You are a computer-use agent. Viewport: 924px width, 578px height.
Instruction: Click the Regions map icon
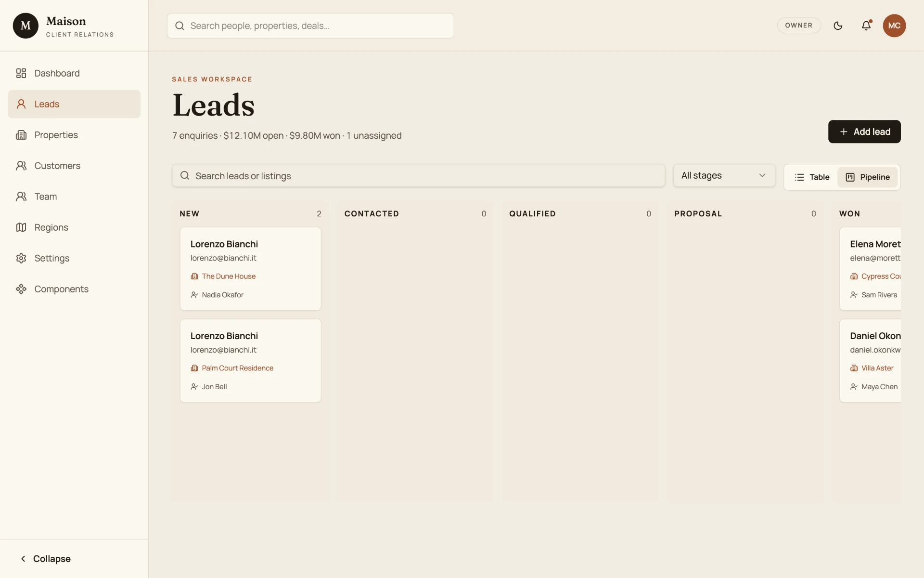point(21,227)
